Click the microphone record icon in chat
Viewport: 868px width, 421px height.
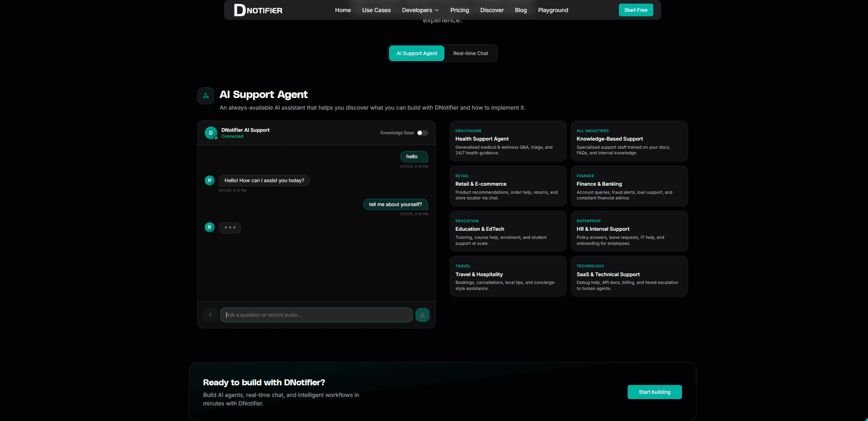(x=210, y=315)
